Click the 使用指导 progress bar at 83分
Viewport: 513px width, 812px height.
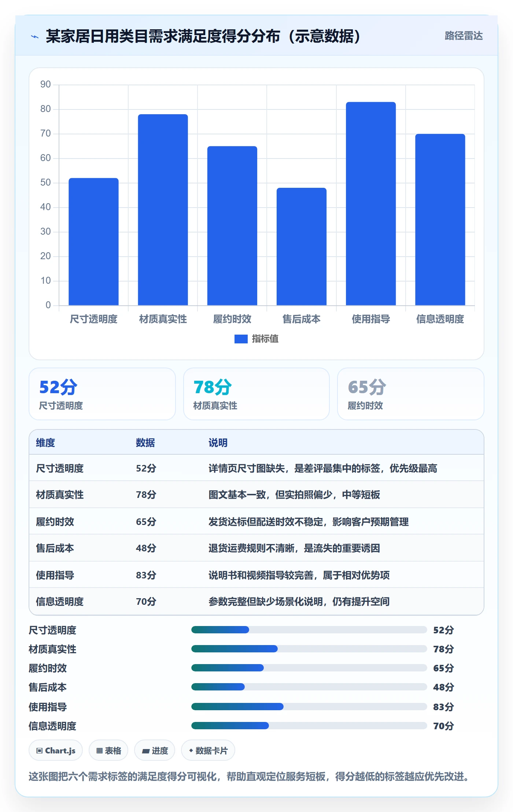coord(309,707)
